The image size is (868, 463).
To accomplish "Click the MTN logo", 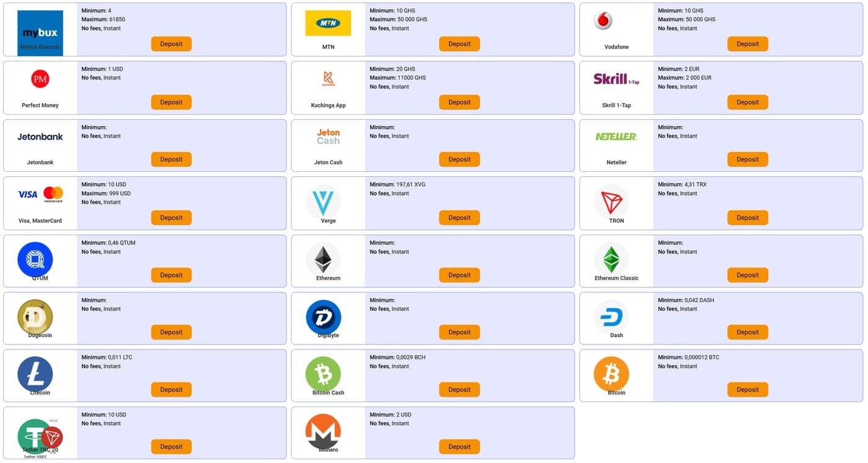I will (x=327, y=22).
